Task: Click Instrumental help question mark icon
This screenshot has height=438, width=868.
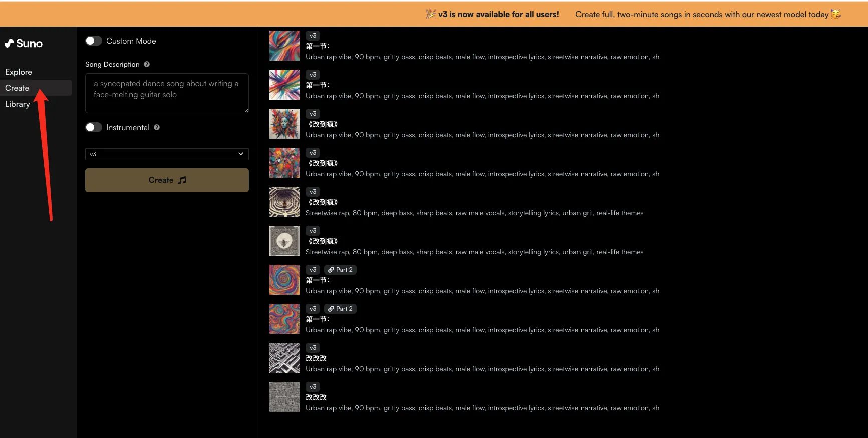Action: point(157,127)
